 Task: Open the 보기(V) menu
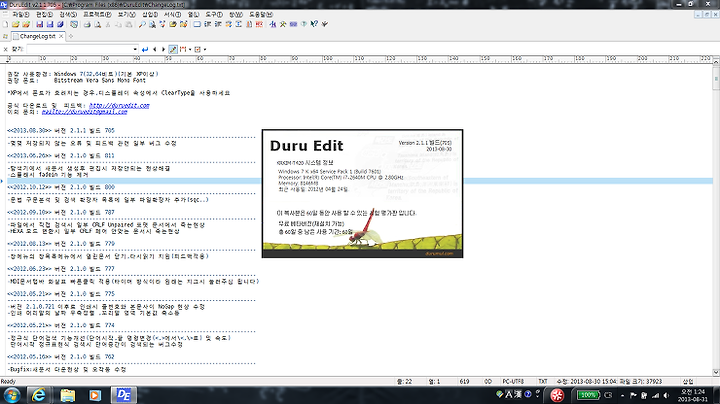click(126, 15)
